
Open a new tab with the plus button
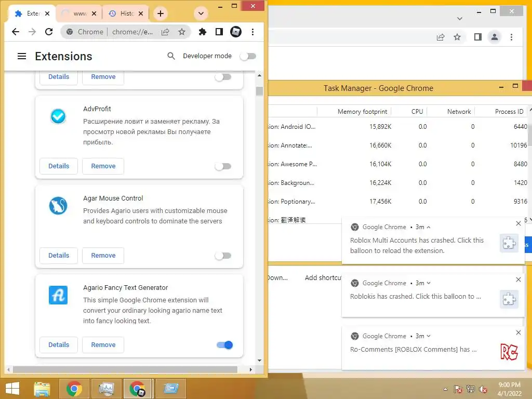click(161, 14)
